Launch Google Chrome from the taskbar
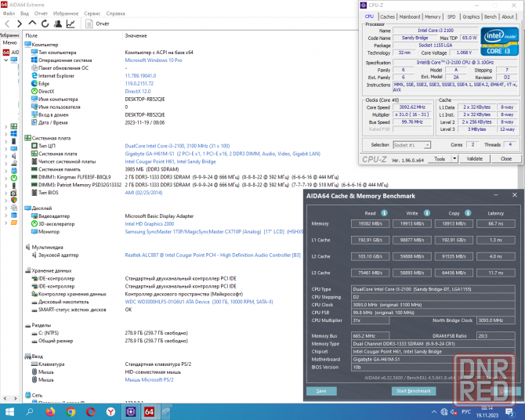This screenshot has height=420, width=525. (71, 411)
